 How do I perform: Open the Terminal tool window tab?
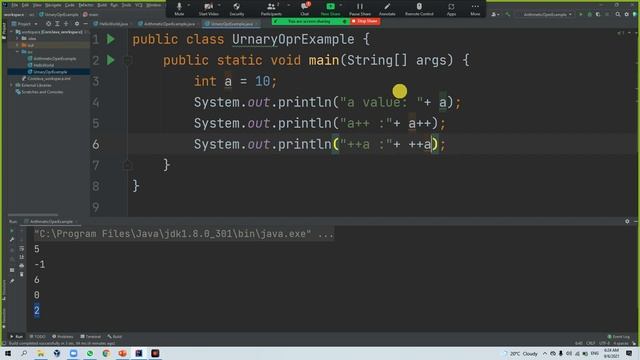[x=90, y=337]
